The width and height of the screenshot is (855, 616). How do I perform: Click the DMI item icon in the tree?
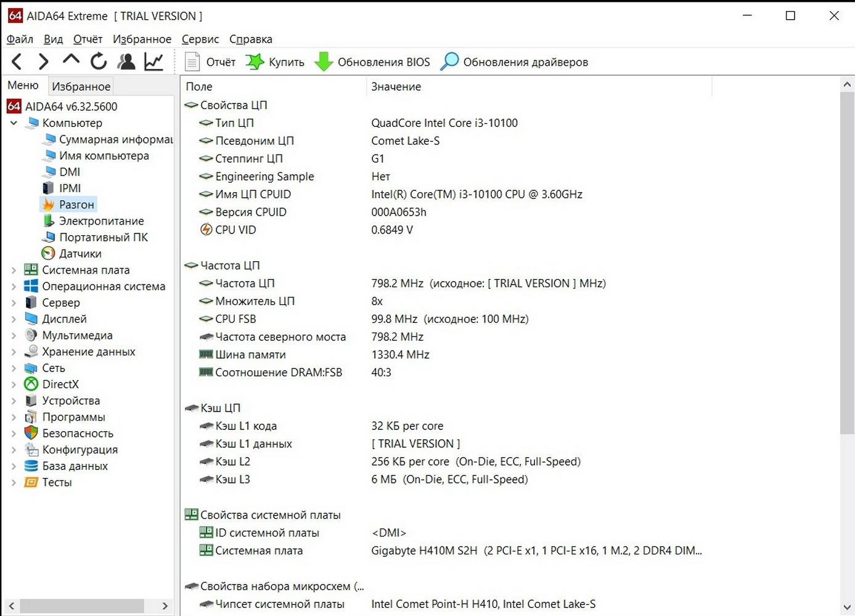pos(49,172)
